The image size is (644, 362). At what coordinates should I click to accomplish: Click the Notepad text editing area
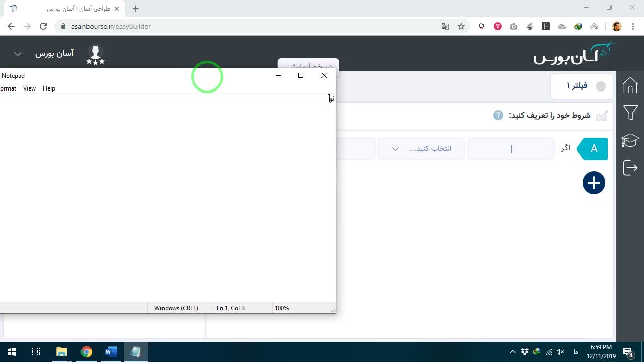168,197
